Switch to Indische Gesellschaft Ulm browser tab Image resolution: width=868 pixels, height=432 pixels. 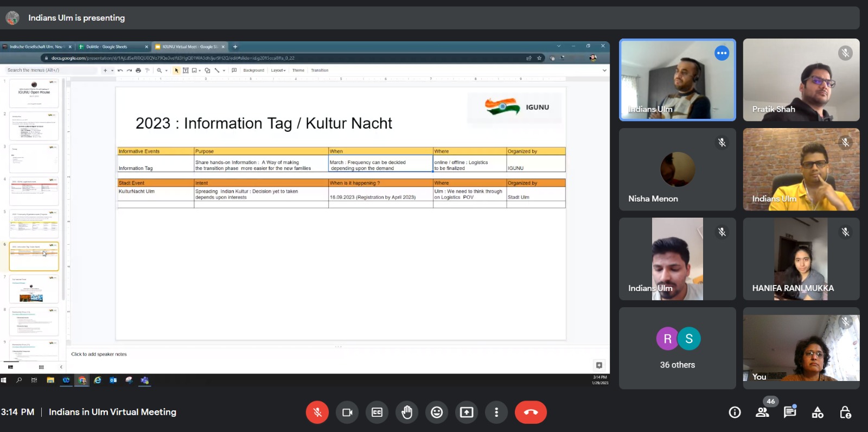point(37,47)
